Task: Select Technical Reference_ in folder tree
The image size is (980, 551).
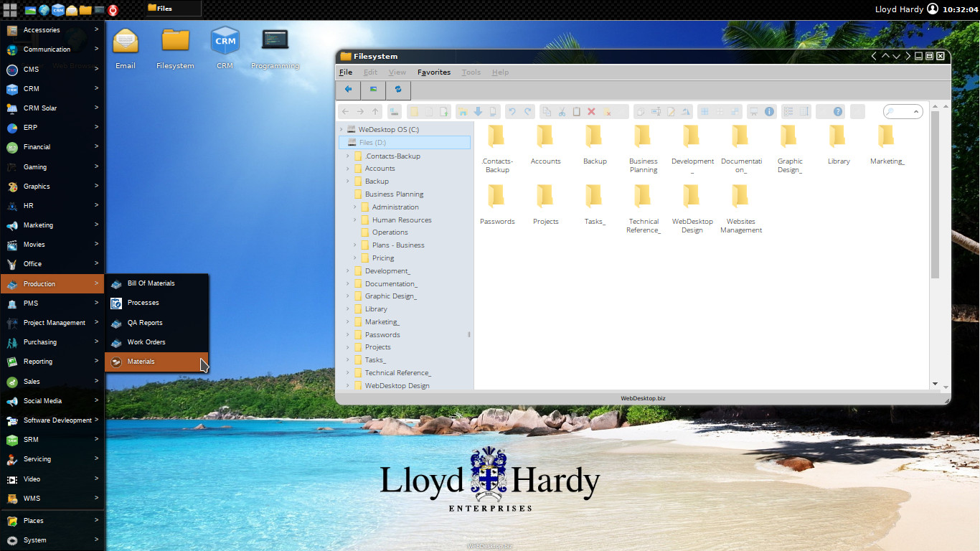Action: [x=397, y=373]
